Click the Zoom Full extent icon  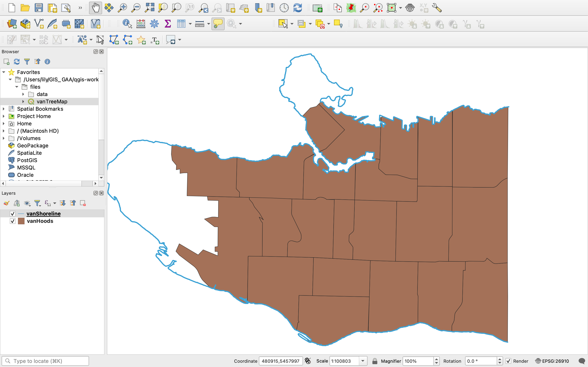(149, 8)
